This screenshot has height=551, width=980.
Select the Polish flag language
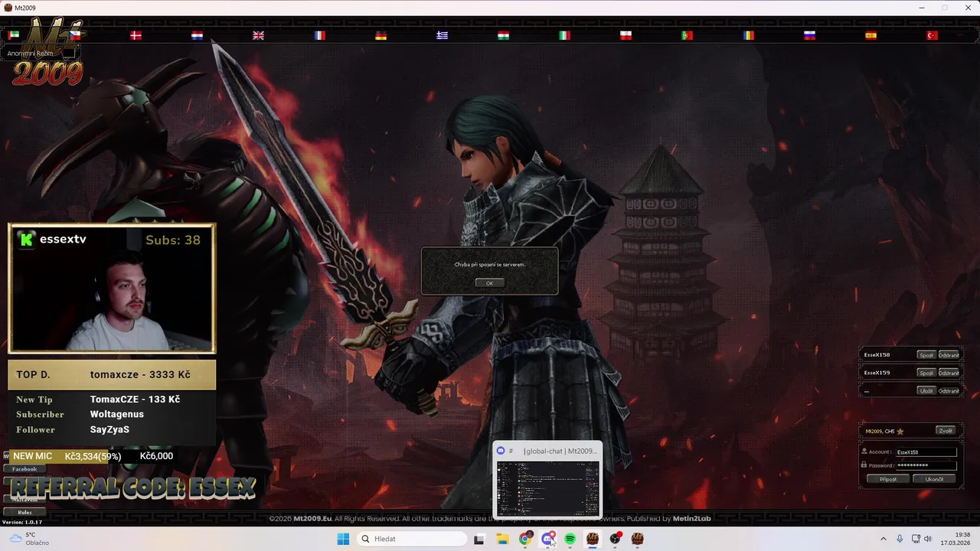(626, 35)
